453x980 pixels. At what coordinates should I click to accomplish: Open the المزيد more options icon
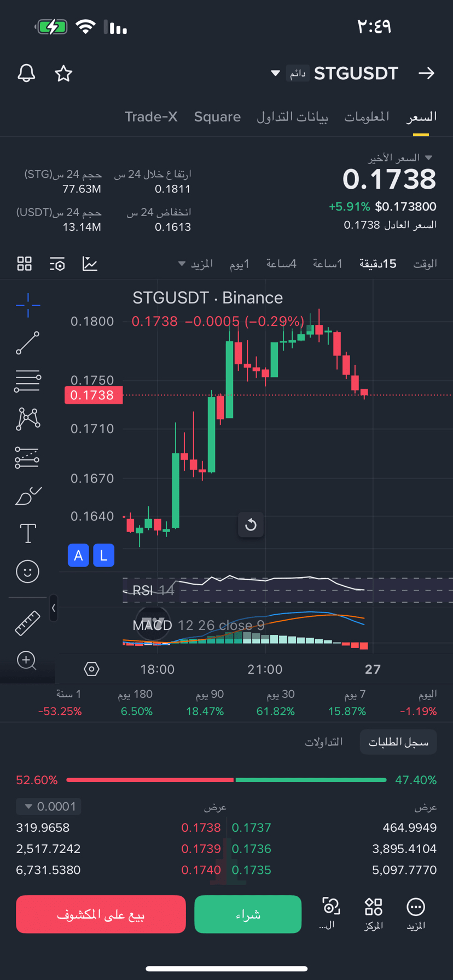416,913
